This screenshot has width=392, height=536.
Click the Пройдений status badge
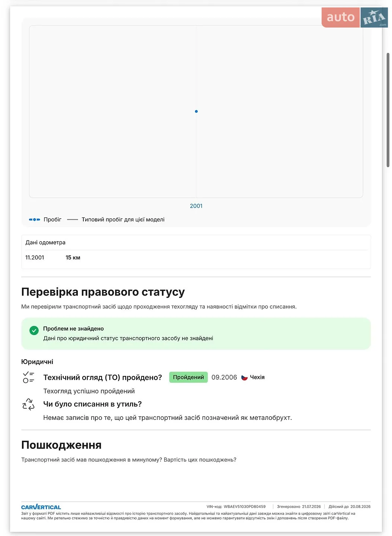pos(188,377)
